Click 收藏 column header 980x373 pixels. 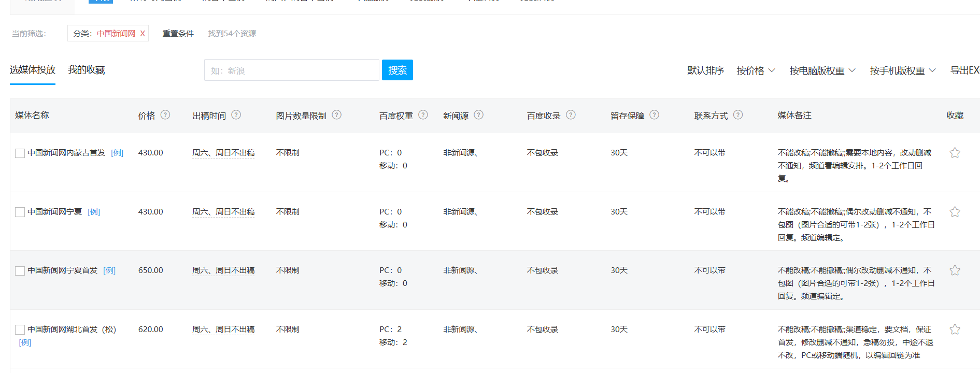(x=955, y=116)
